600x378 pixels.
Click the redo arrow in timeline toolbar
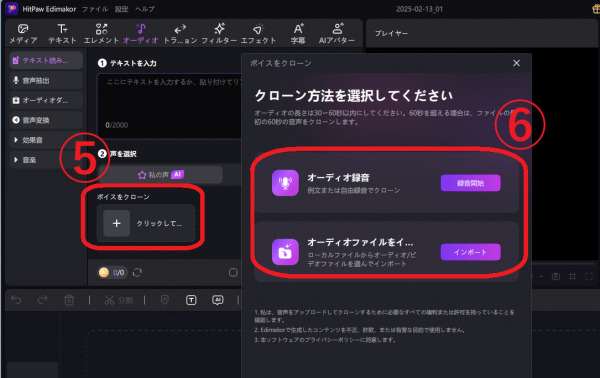[42, 300]
